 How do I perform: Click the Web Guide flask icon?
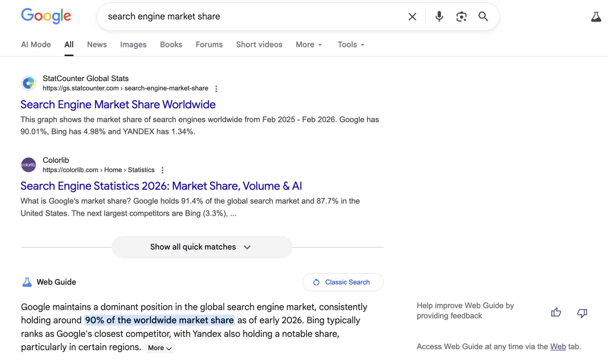coord(27,282)
